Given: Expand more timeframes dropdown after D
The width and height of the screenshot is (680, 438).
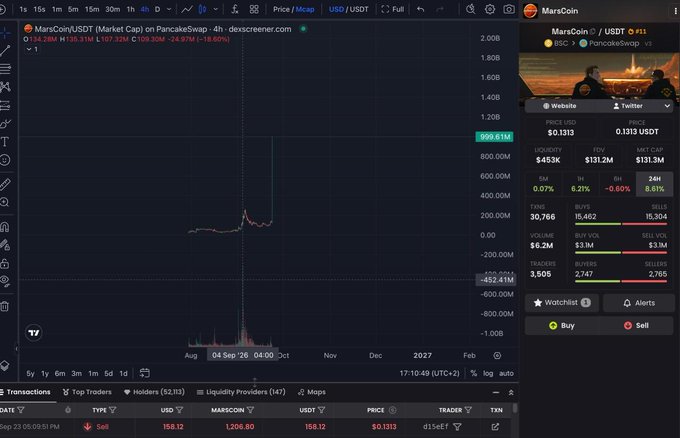Looking at the screenshot, I should pos(169,9).
